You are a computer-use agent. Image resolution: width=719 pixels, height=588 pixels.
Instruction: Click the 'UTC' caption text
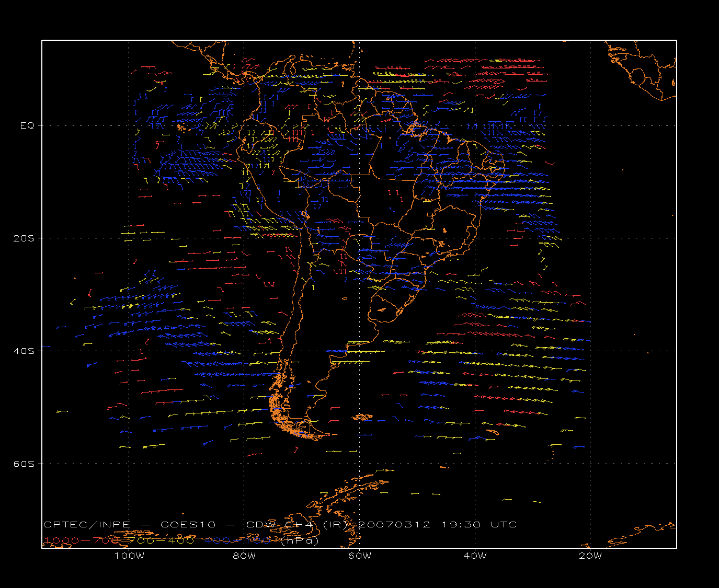(504, 524)
